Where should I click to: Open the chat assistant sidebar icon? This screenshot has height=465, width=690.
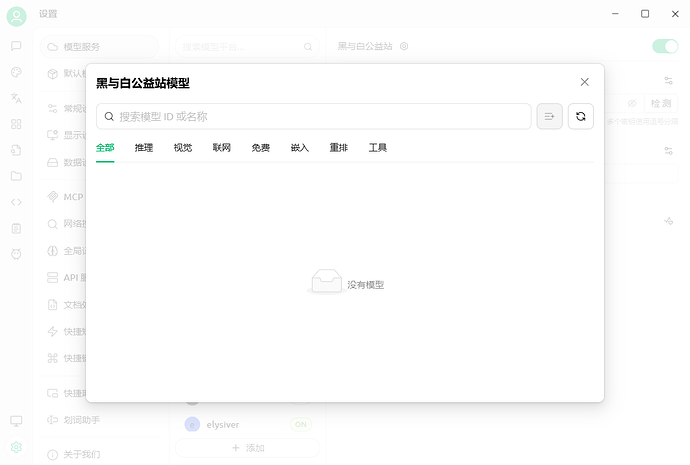[16, 46]
